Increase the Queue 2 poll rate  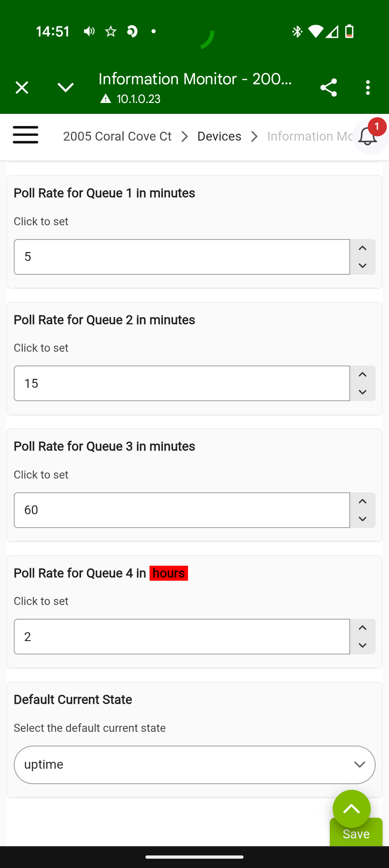click(363, 375)
